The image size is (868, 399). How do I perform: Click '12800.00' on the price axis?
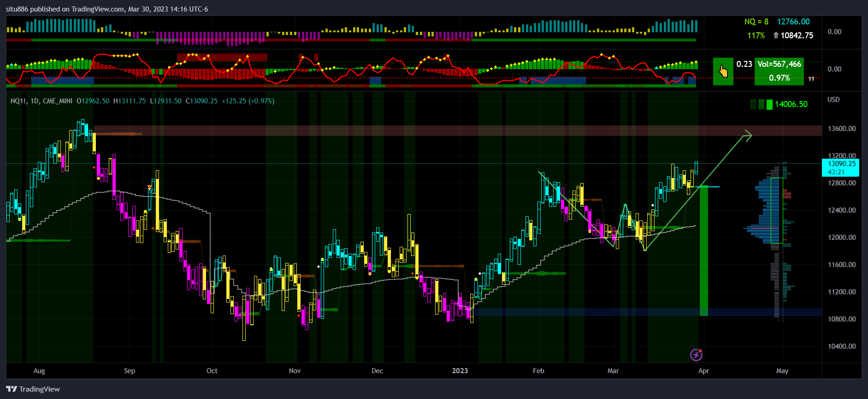[x=842, y=183]
